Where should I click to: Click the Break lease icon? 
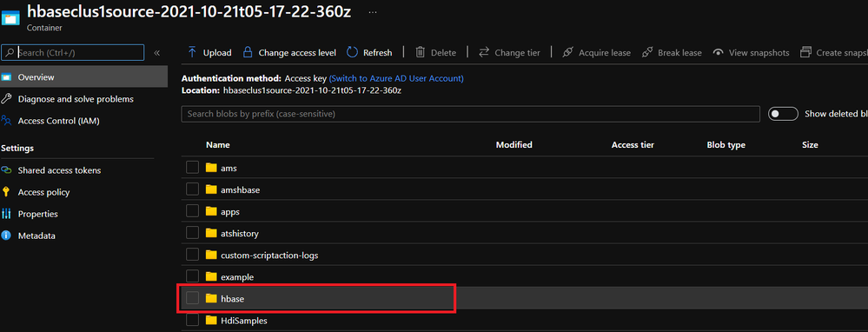click(647, 52)
